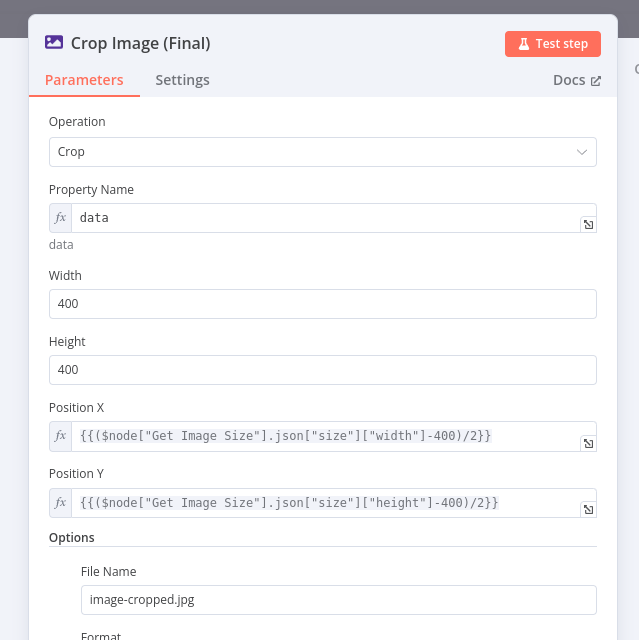Click the external link icon beside Docs
Viewport: 639px width, 640px height.
pyautogui.click(x=596, y=81)
